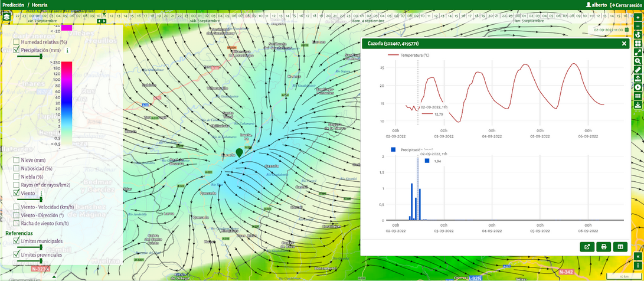Open Precipitación info icon
This screenshot has width=644, height=281.
[x=67, y=50]
